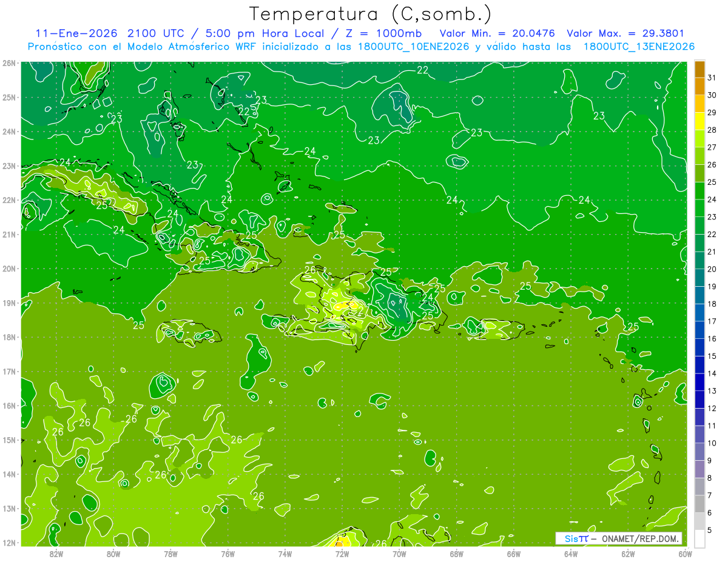728x562 pixels.
Task: Click the "62W" longitude axis label
Action: click(628, 553)
